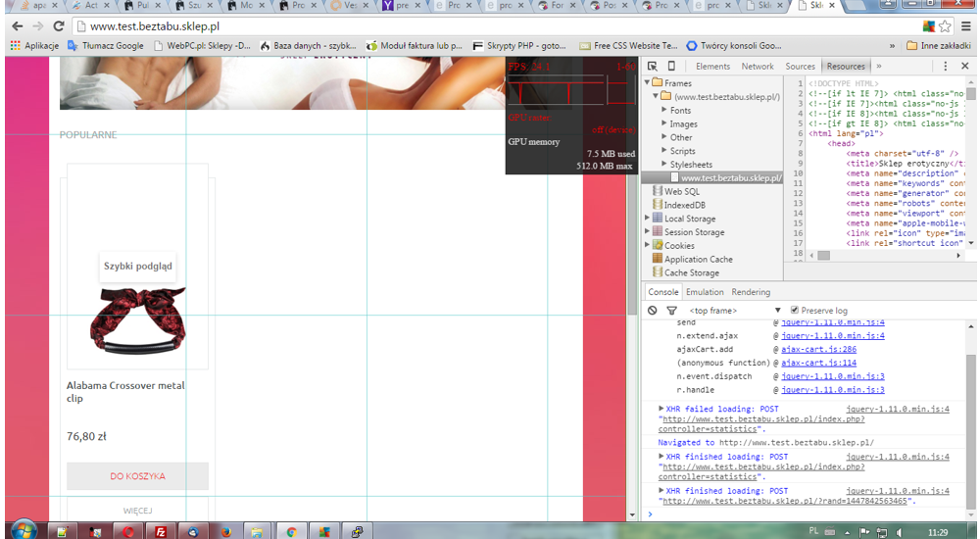Click the volume speaker tray icon
Screen dimensions: 980x539
(898, 533)
